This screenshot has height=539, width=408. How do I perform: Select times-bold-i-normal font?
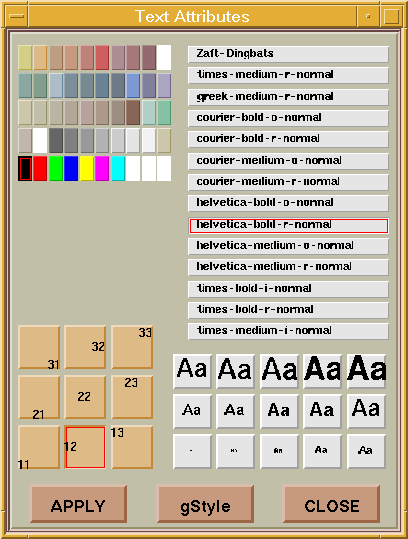(x=288, y=289)
